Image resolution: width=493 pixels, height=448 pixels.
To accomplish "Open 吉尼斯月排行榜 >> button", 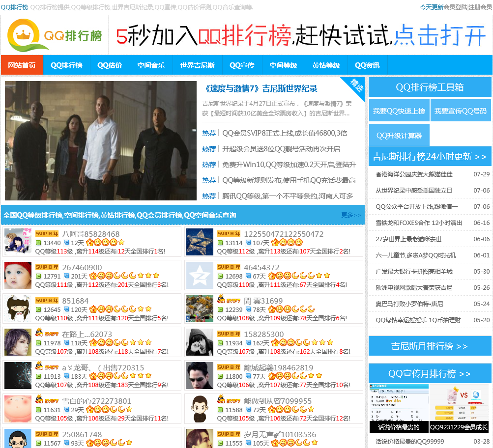I will [x=430, y=346].
